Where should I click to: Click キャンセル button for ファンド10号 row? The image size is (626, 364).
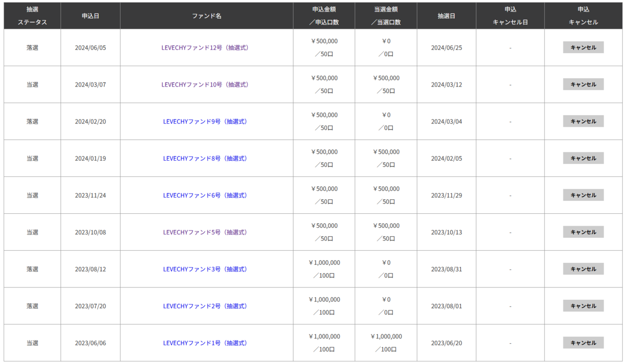coord(583,84)
